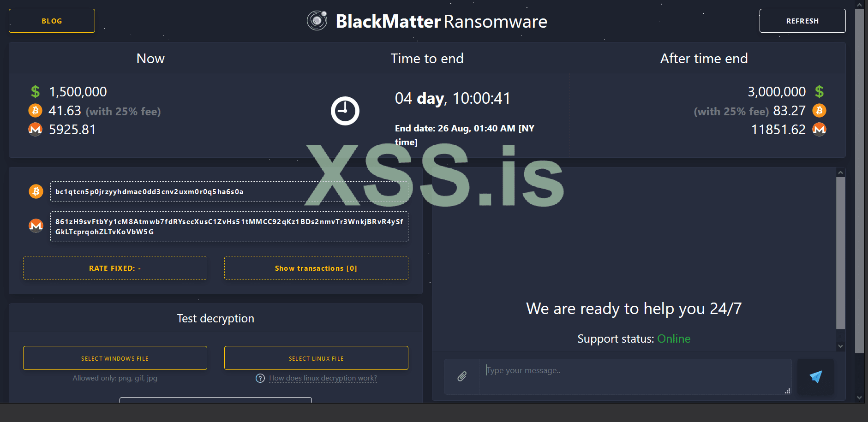868x422 pixels.
Task: Click the '3,000,000' dollar amount
Action: point(777,92)
